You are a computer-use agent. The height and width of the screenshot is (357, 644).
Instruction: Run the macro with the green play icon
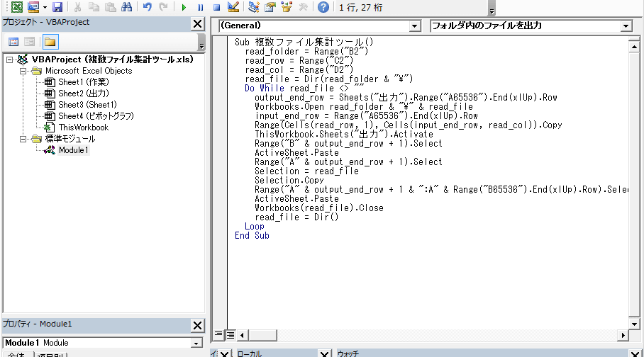pyautogui.click(x=184, y=7)
